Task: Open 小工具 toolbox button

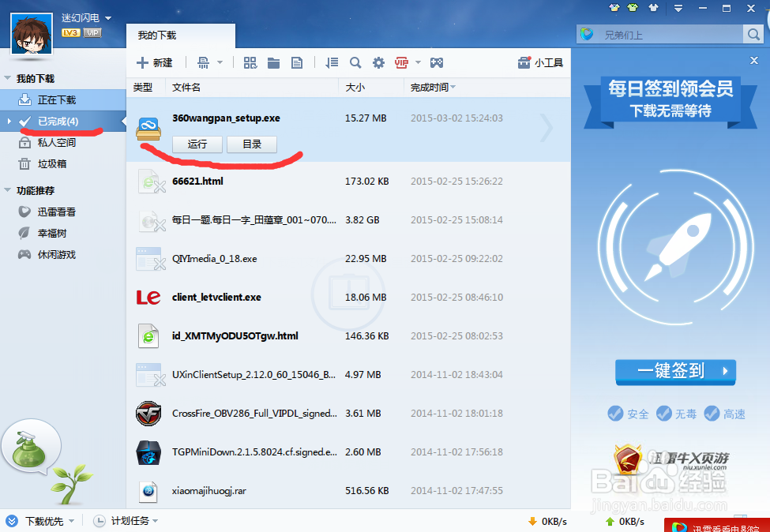Action: pyautogui.click(x=540, y=63)
